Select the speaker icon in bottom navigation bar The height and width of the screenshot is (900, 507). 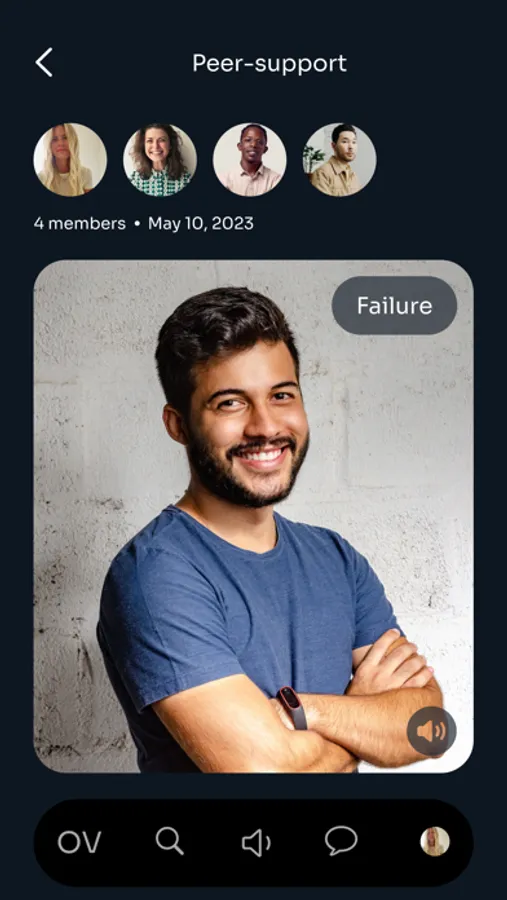[256, 843]
